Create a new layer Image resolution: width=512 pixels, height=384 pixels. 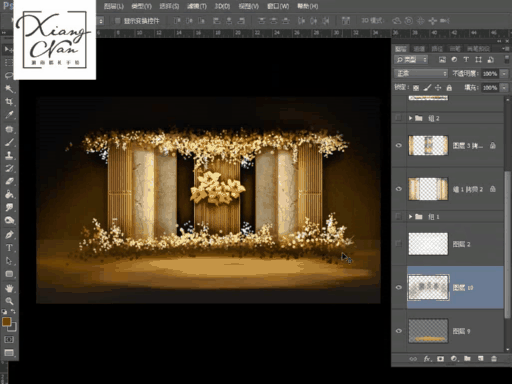pyautogui.click(x=480, y=359)
